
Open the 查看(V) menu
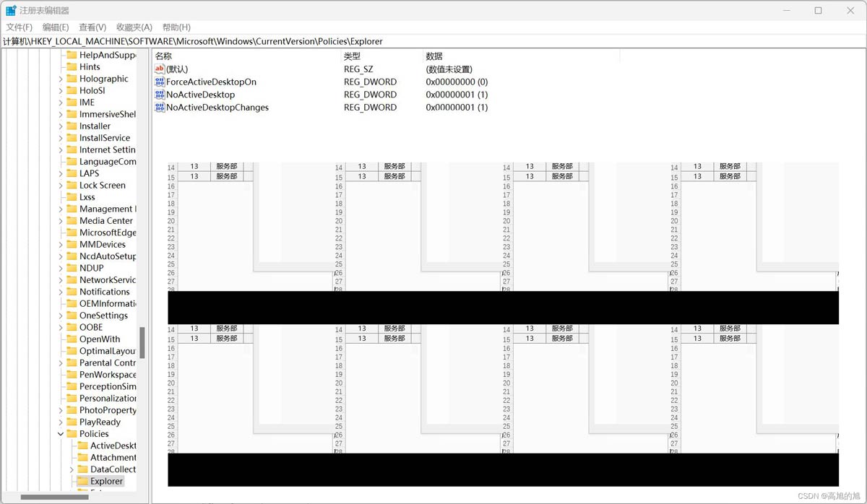pyautogui.click(x=92, y=27)
